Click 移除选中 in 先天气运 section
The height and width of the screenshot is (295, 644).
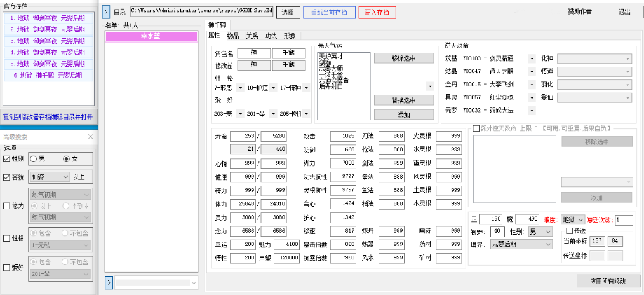tap(404, 58)
